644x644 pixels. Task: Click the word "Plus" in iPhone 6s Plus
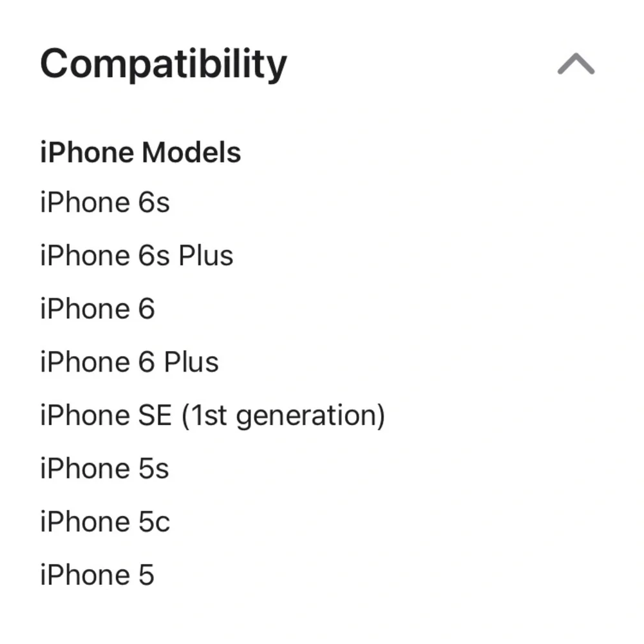tap(206, 256)
